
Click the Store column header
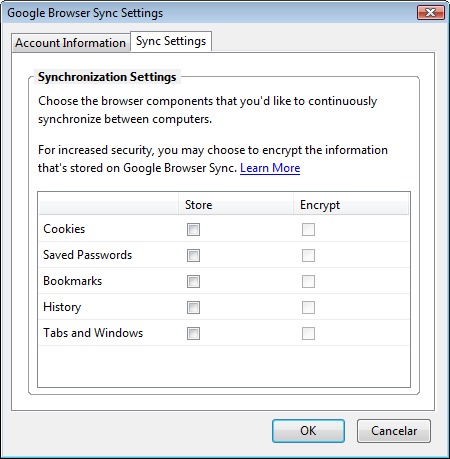[x=236, y=205]
